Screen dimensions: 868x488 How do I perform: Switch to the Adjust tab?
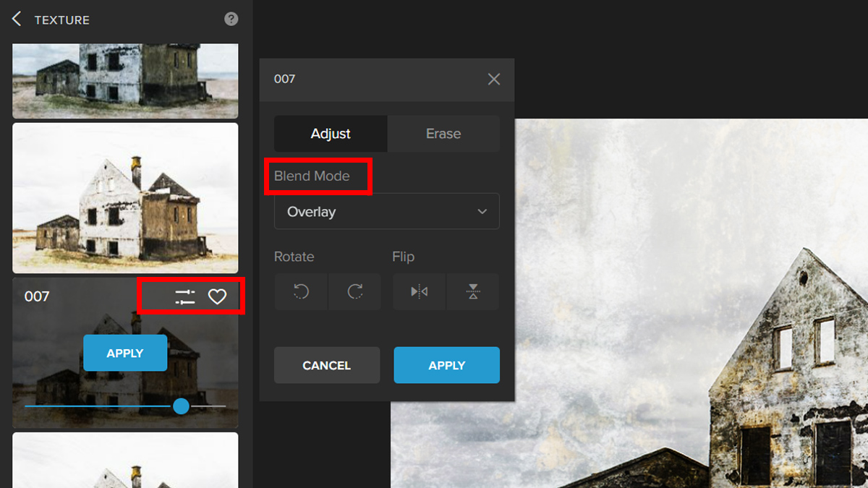(x=331, y=134)
